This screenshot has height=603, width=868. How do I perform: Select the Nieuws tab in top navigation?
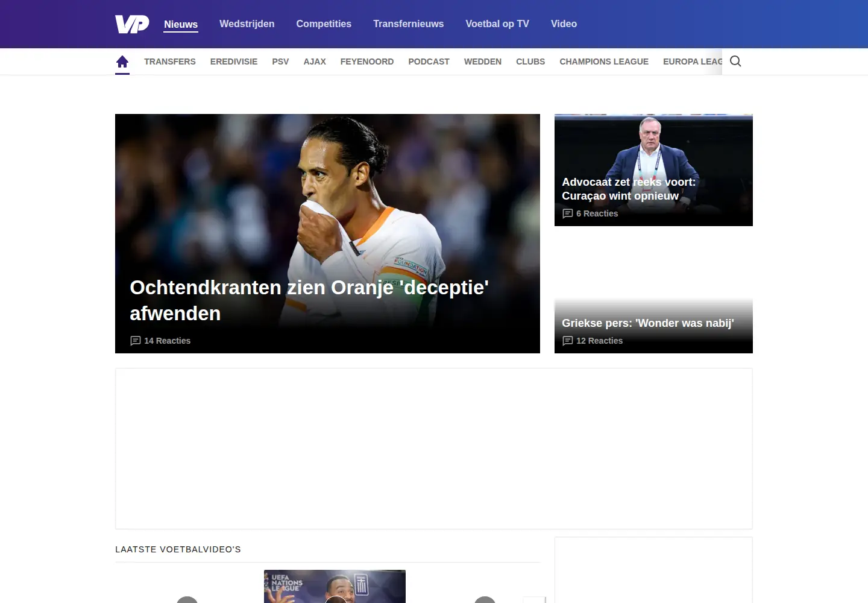tap(181, 24)
